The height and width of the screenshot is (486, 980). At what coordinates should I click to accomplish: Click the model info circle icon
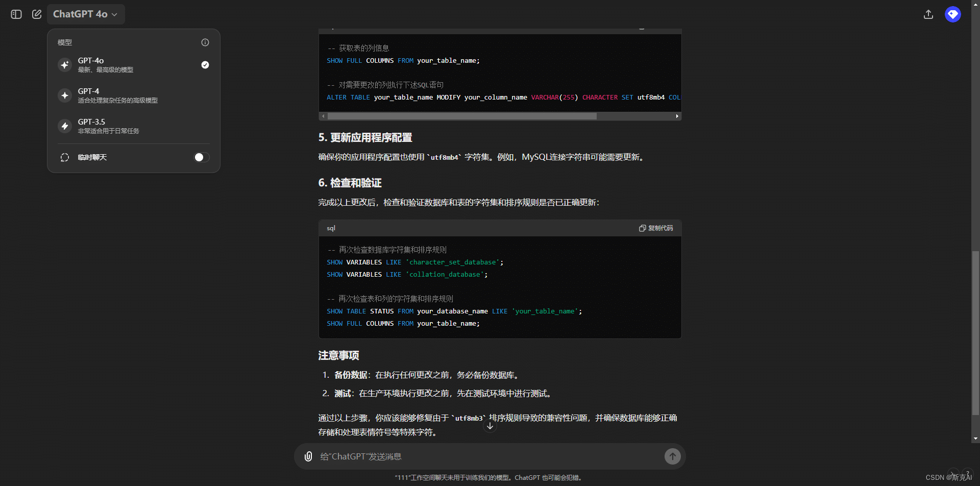point(205,42)
